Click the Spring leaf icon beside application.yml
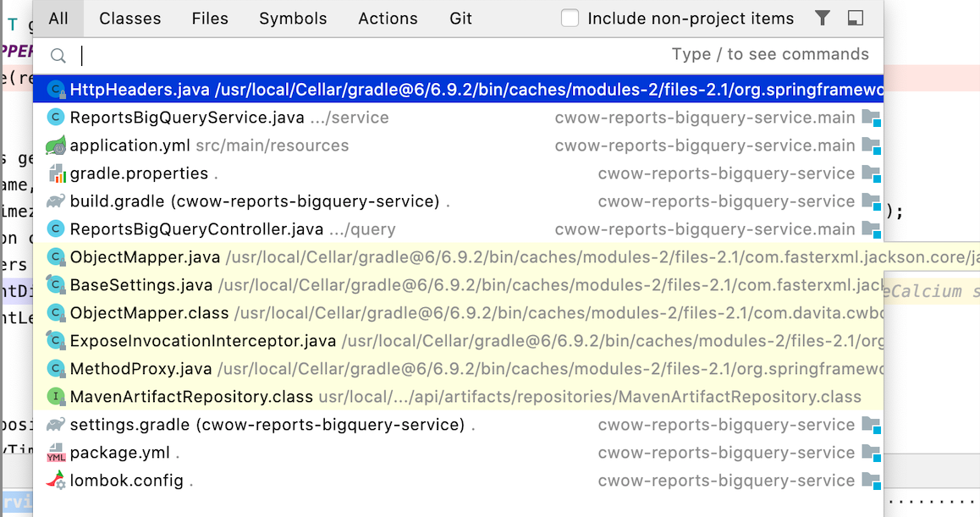Screen dimensions: 980x517 click(57, 146)
